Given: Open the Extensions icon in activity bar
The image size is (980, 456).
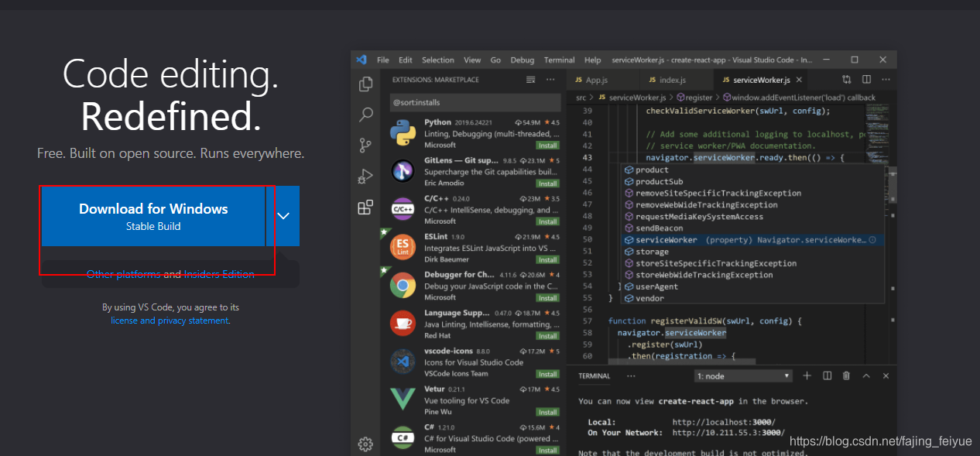Looking at the screenshot, I should coord(365,207).
